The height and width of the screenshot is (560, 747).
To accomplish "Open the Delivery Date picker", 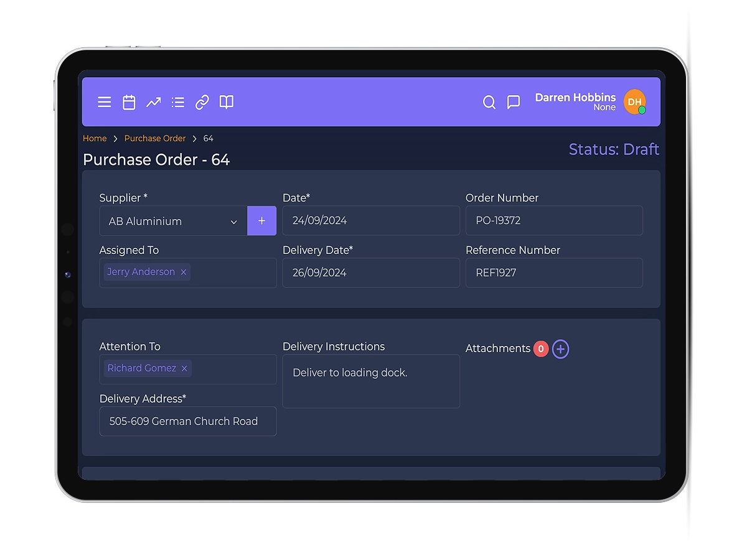I will (x=370, y=273).
